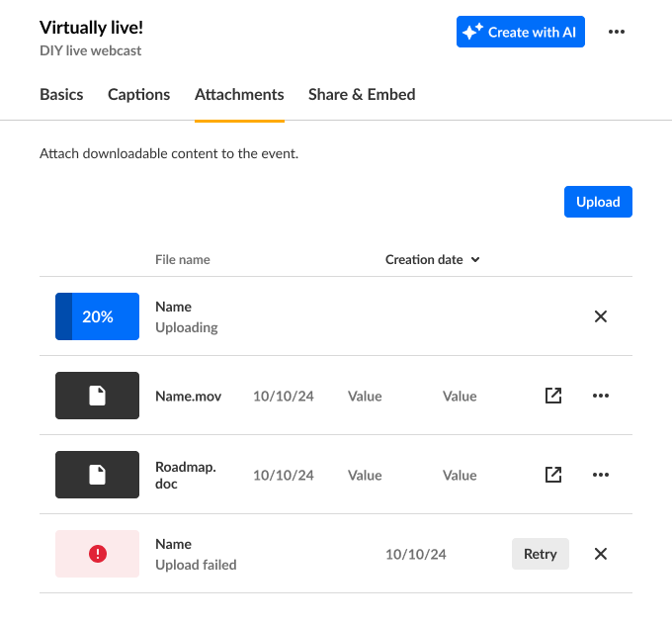The width and height of the screenshot is (672, 625).
Task: Switch to the Basics tab
Action: point(61,95)
